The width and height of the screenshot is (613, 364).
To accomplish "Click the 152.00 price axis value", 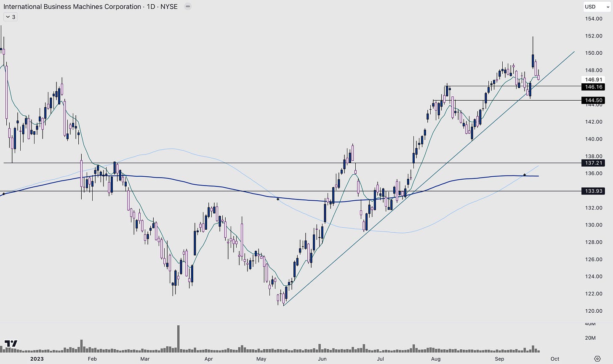I will pos(593,36).
